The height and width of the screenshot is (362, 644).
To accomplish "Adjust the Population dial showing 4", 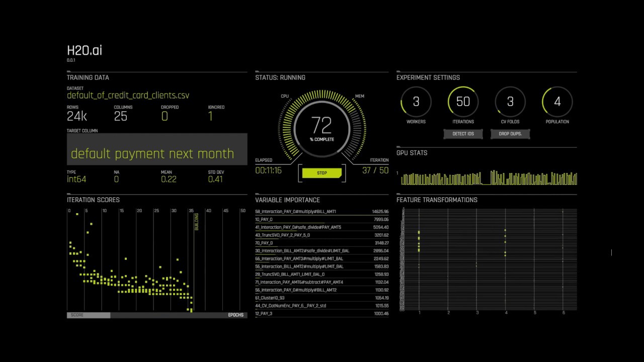I will tap(557, 102).
